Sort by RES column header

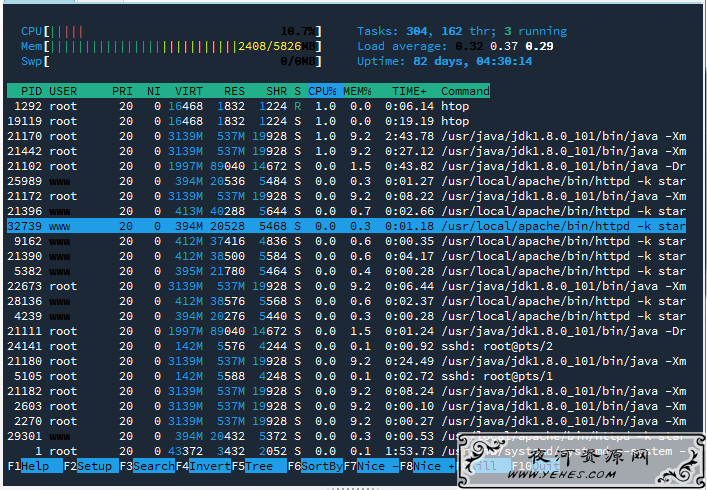[234, 91]
